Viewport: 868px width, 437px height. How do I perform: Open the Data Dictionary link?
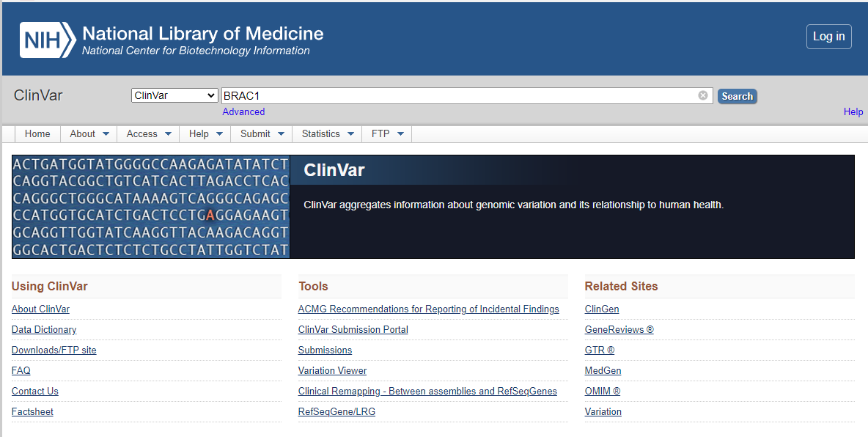44,330
